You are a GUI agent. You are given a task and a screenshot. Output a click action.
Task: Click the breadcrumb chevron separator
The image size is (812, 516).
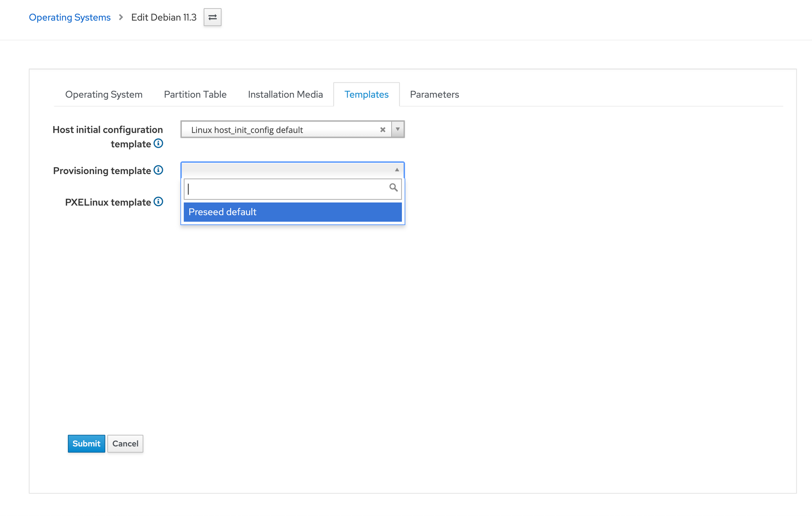coord(121,17)
